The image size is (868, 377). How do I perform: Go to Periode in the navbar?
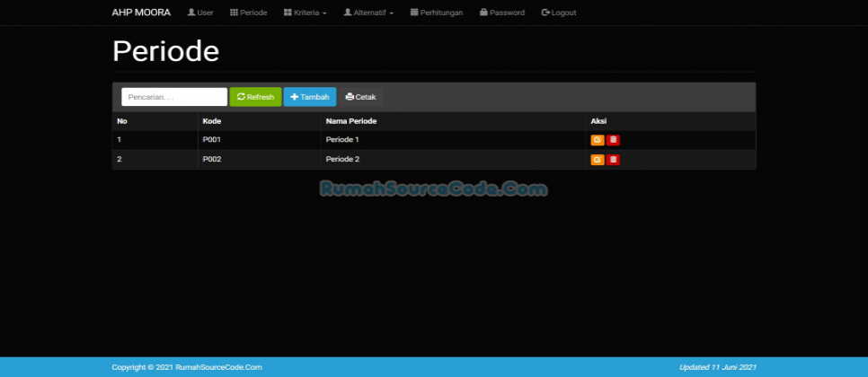[248, 13]
